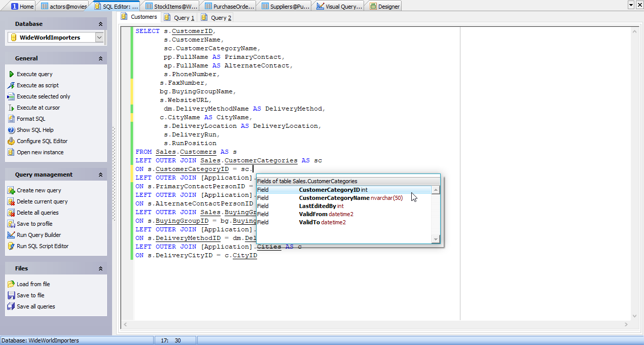
Task: Click the Delete current query icon
Action: (x=11, y=201)
